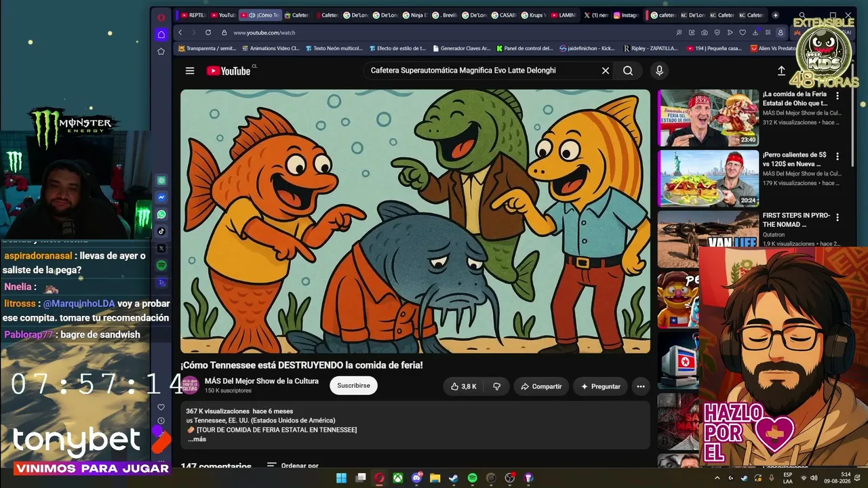Open the Windows Start button
Viewport: 868px width, 488px height.
tap(342, 478)
